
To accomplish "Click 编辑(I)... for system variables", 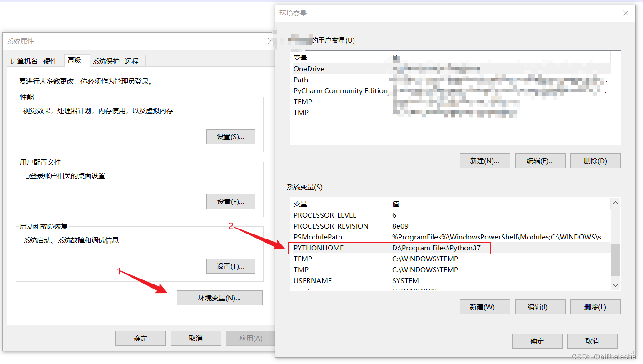I will 540,307.
